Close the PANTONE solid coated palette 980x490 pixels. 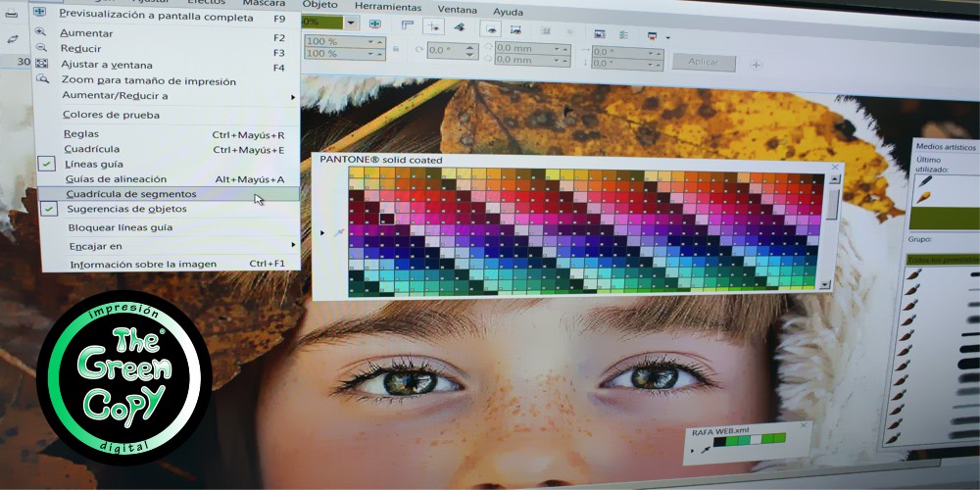coord(835,168)
